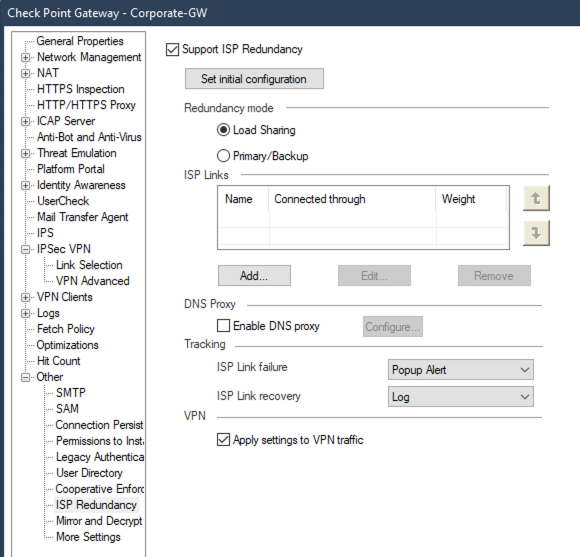Viewport: 580px width, 557px height.
Task: Click Weight column header
Action: coord(471,199)
